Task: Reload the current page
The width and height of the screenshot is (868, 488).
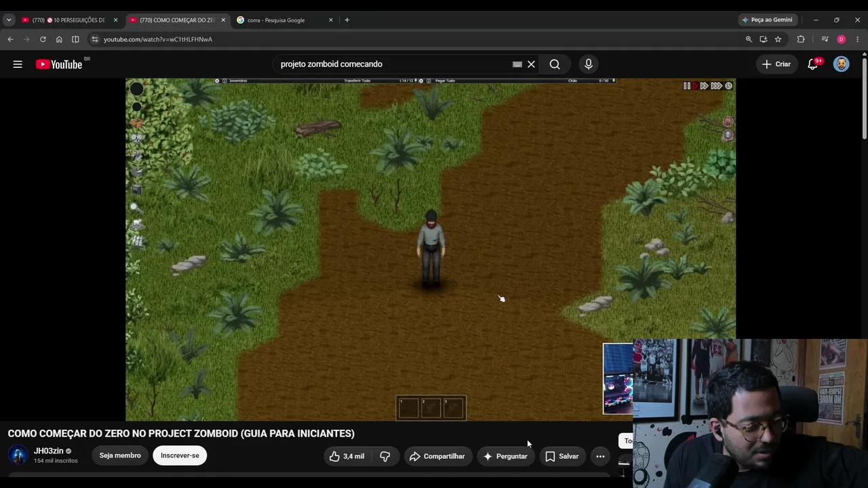Action: click(43, 39)
